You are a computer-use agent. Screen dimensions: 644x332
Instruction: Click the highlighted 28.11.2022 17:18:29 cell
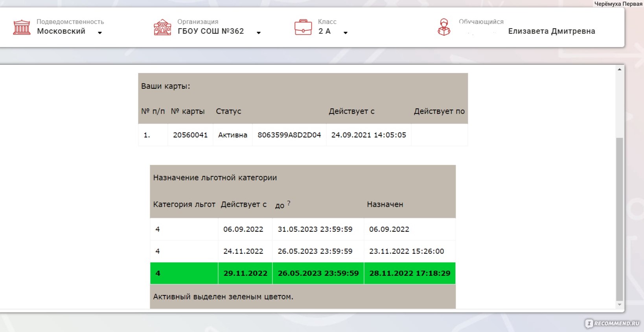pyautogui.click(x=410, y=273)
